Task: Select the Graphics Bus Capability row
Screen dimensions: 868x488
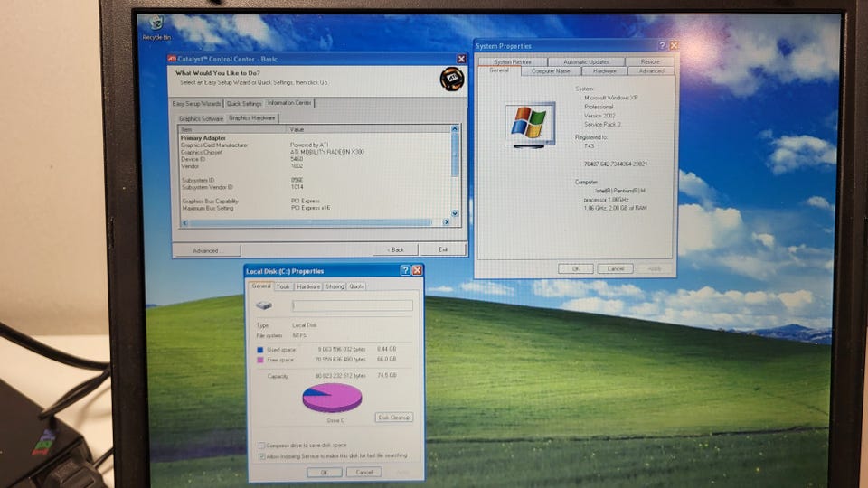Action: (315, 201)
